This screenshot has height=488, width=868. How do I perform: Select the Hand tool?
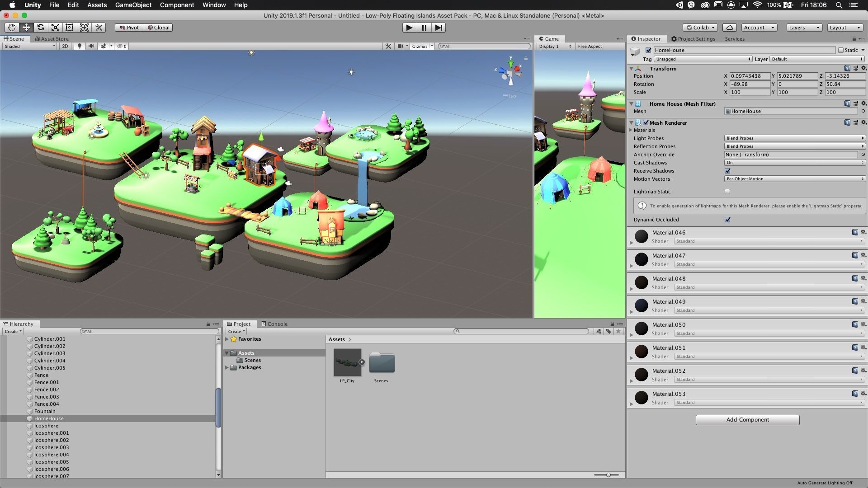coord(11,28)
